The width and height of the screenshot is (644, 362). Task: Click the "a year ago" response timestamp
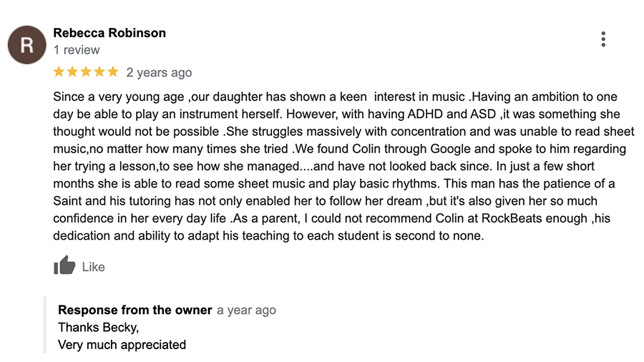(x=246, y=310)
